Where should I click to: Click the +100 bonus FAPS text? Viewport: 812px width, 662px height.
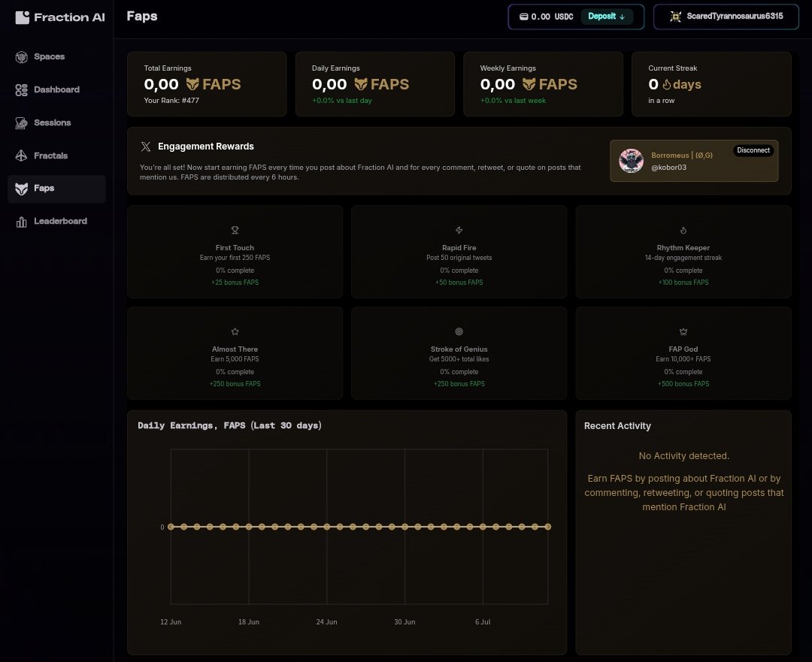click(683, 283)
